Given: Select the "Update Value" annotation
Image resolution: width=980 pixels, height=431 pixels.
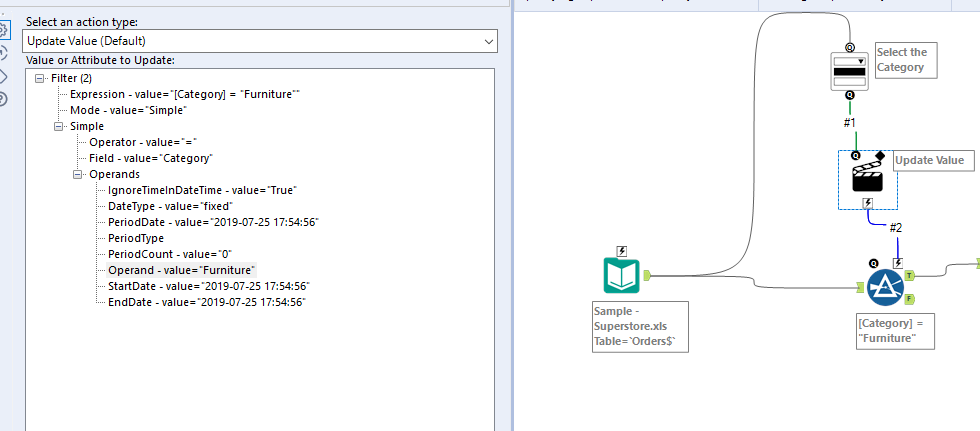Looking at the screenshot, I should pyautogui.click(x=933, y=160).
